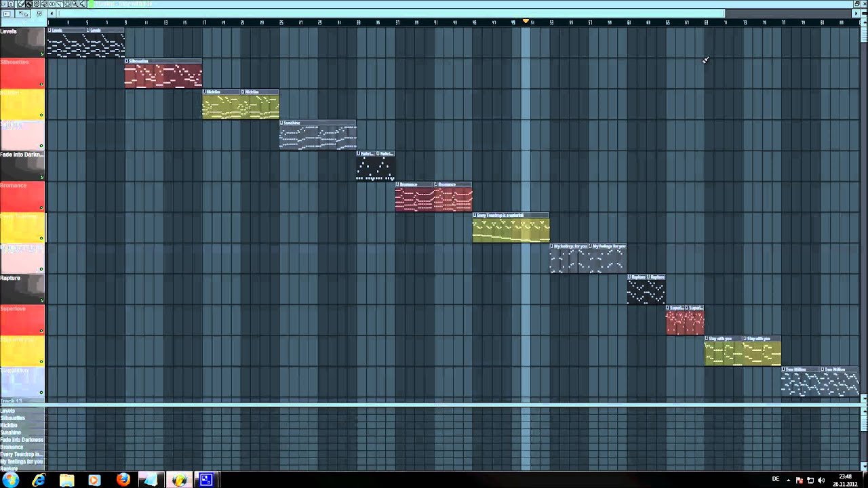
Task: Mute the Rapture track
Action: (x=41, y=300)
